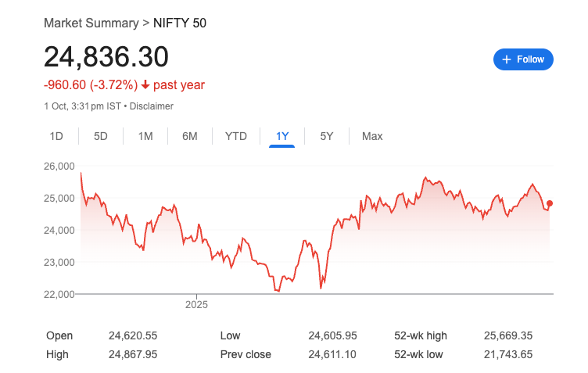Select the 1M time range

coord(145,136)
